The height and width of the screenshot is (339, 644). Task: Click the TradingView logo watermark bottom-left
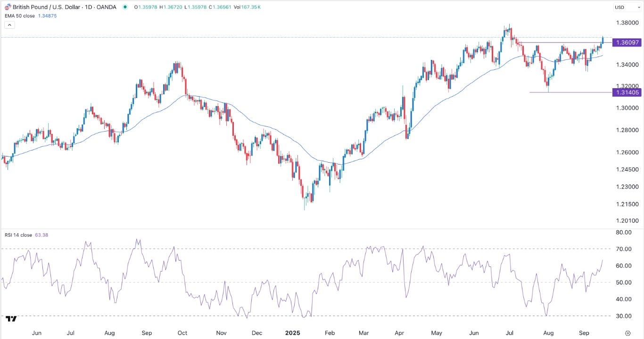pyautogui.click(x=11, y=318)
